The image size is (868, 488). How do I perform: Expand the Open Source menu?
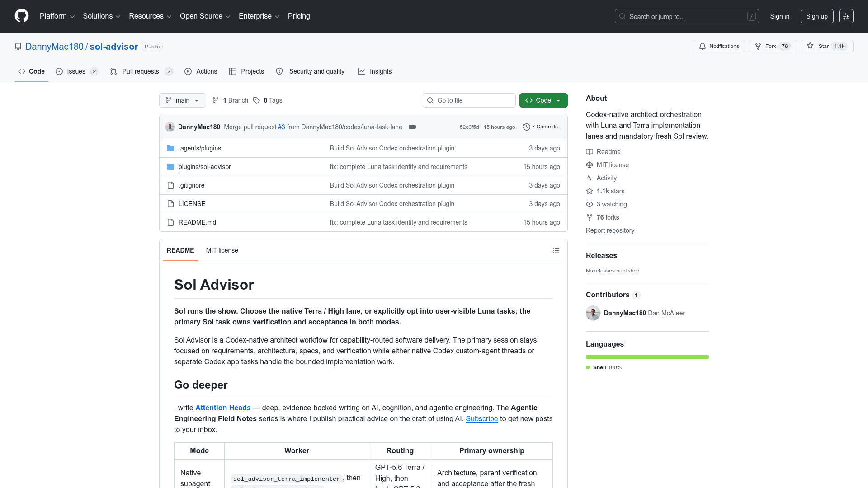coord(205,16)
